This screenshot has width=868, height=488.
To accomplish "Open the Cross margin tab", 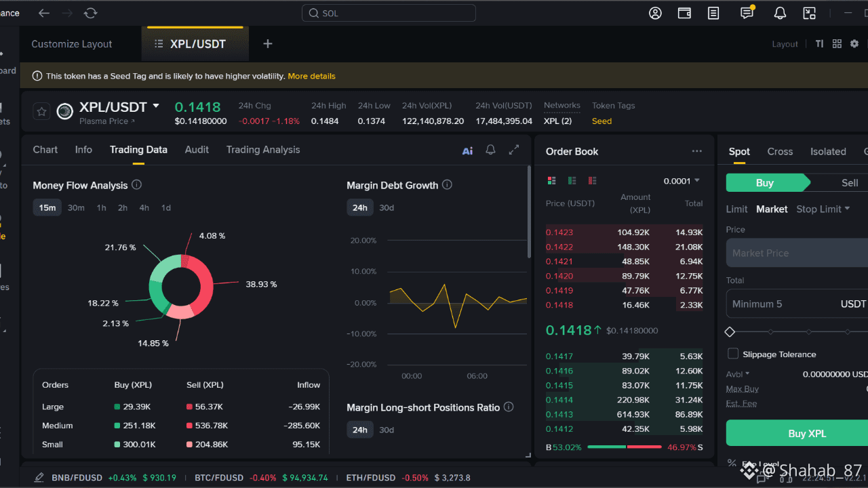I will pyautogui.click(x=780, y=152).
